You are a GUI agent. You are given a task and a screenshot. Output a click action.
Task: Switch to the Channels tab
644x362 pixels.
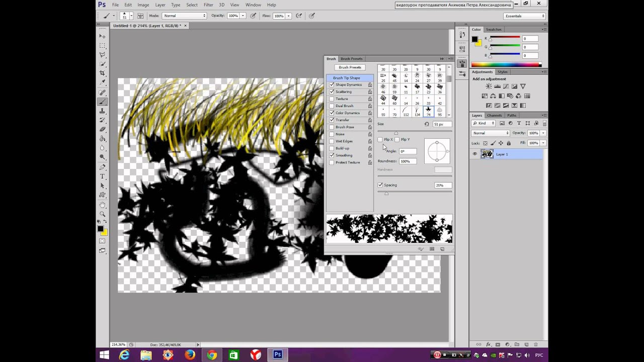(x=494, y=116)
